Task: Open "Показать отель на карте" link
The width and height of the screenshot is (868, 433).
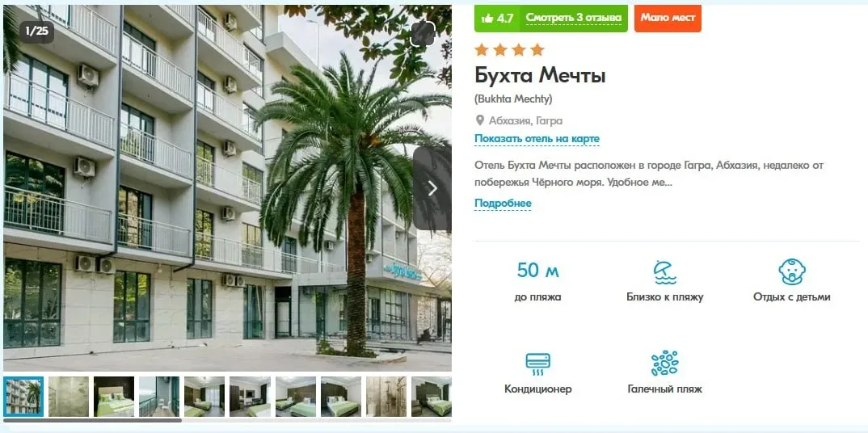Action: pyautogui.click(x=537, y=139)
